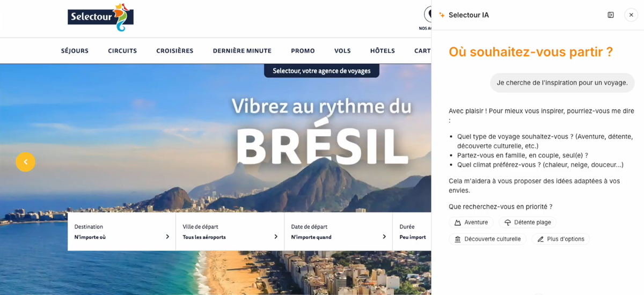Open the Croisières menu

click(175, 51)
